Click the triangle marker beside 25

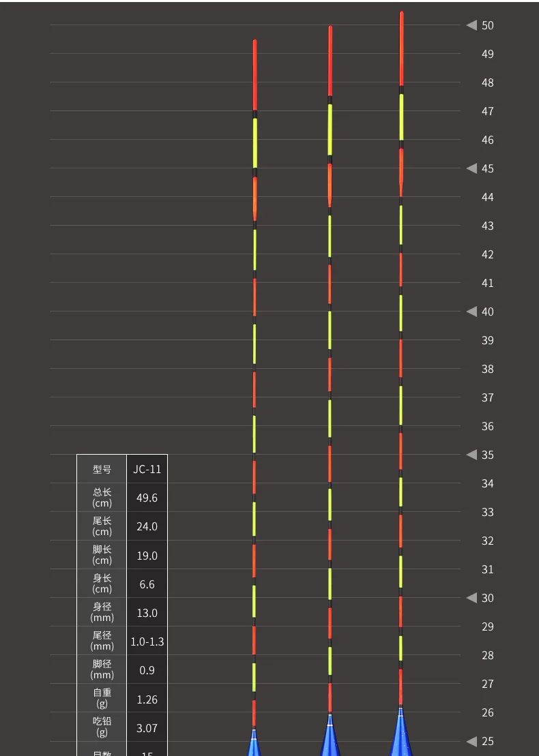(x=471, y=741)
